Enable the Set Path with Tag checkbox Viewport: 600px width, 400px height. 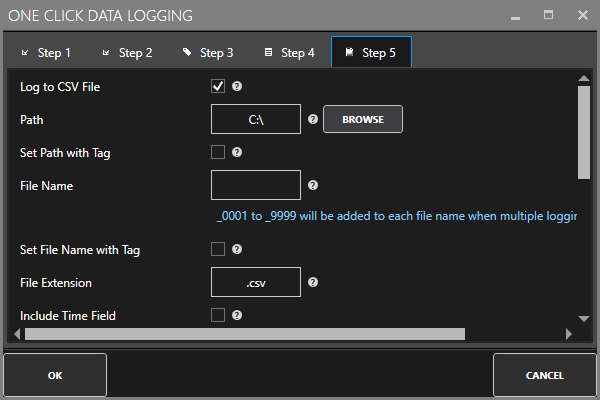[x=218, y=153]
